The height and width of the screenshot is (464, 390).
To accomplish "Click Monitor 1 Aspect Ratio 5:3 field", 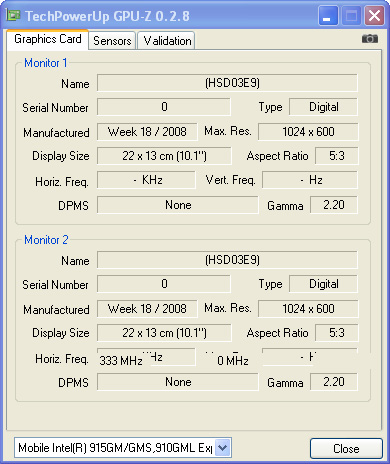I will tap(337, 156).
